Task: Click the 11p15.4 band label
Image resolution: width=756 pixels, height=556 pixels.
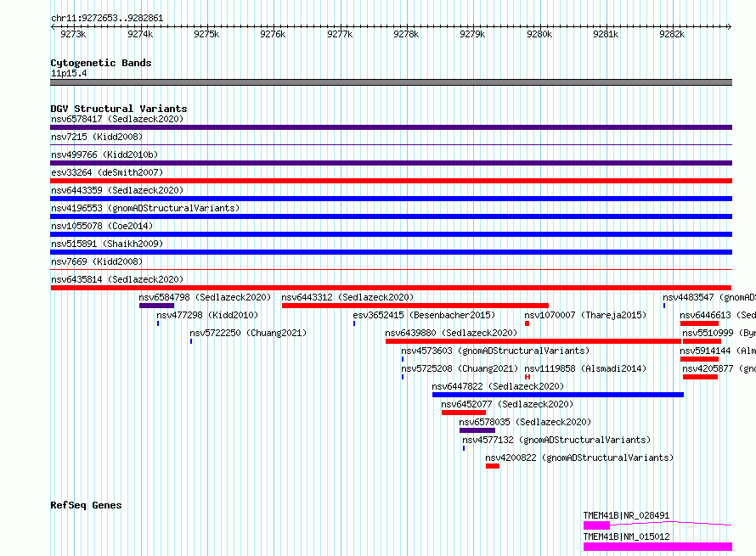Action: tap(69, 73)
